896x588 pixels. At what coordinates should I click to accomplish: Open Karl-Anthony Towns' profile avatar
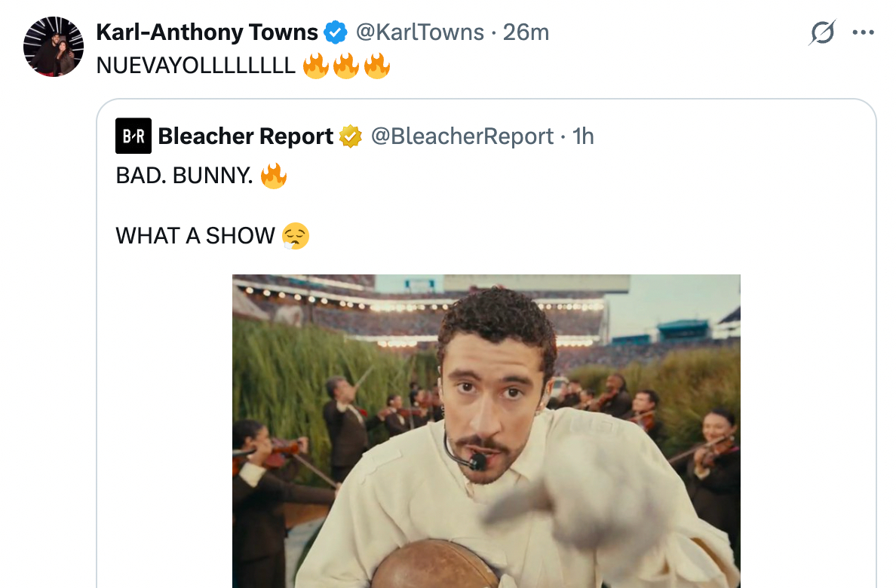(54, 46)
